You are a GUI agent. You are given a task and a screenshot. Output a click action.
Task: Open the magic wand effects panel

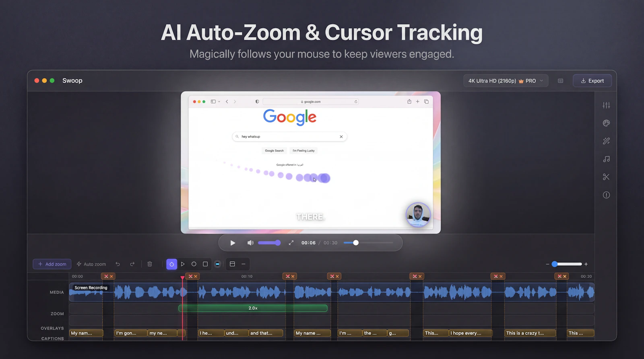606,141
